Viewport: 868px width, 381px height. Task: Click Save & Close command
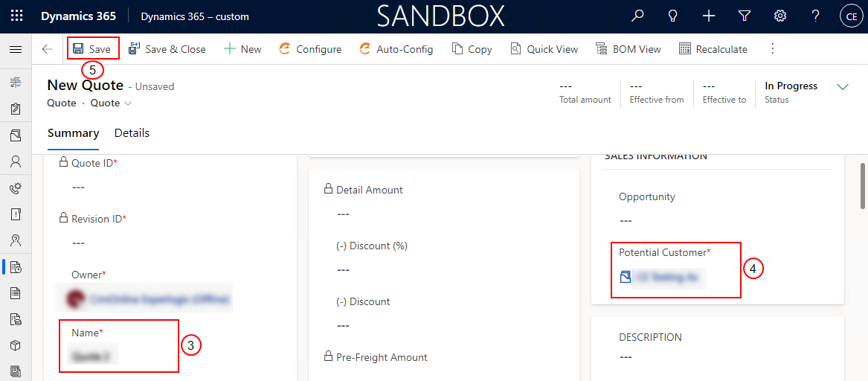tap(167, 49)
